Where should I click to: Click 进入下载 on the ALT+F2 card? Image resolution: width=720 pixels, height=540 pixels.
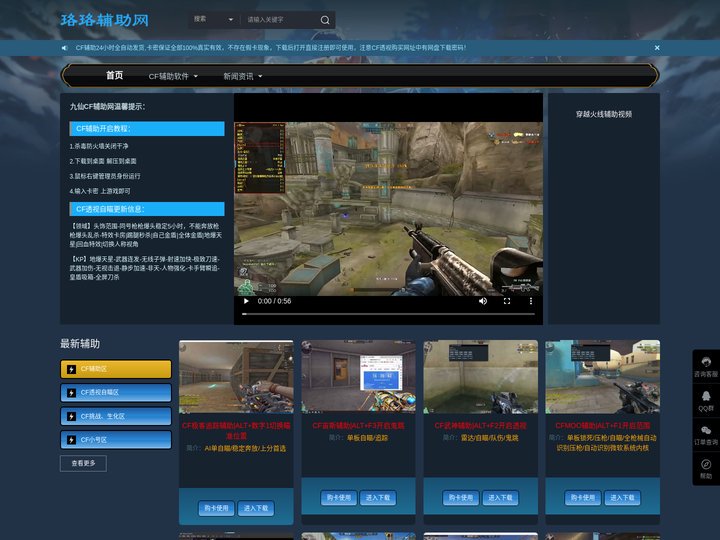coord(500,498)
